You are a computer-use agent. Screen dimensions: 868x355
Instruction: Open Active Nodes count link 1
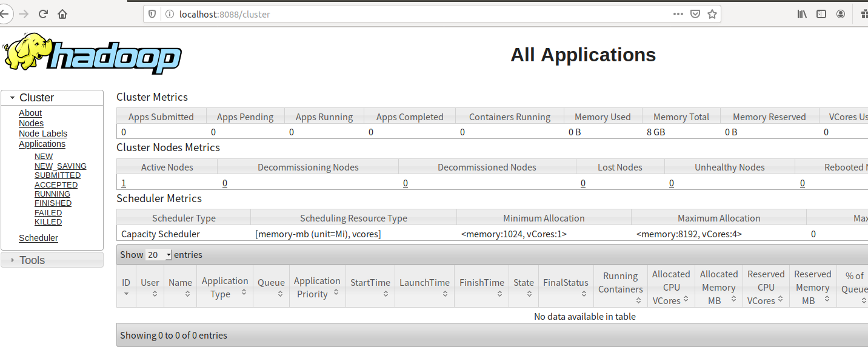124,183
